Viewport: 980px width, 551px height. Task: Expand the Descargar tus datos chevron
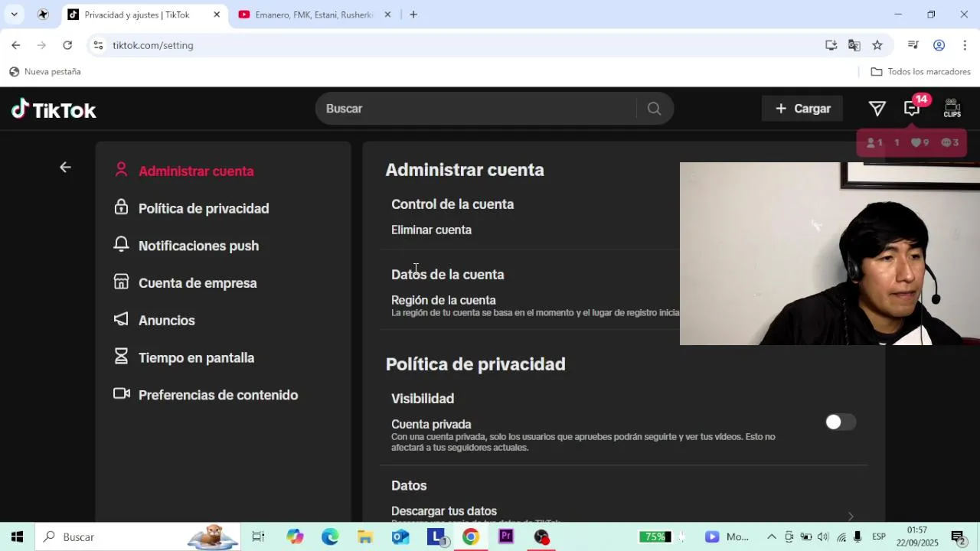pos(850,517)
